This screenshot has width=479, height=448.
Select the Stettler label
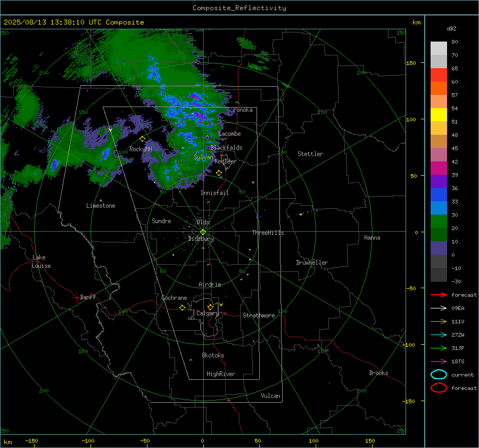click(x=310, y=154)
